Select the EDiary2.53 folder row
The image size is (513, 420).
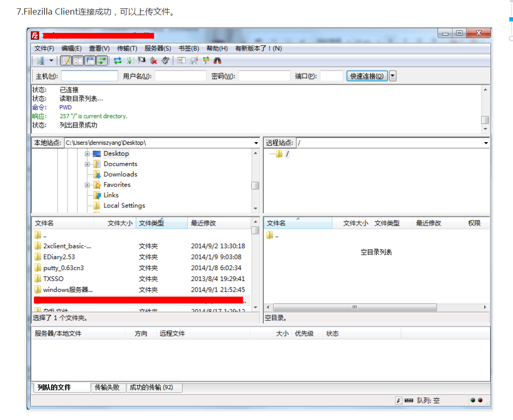coord(141,257)
